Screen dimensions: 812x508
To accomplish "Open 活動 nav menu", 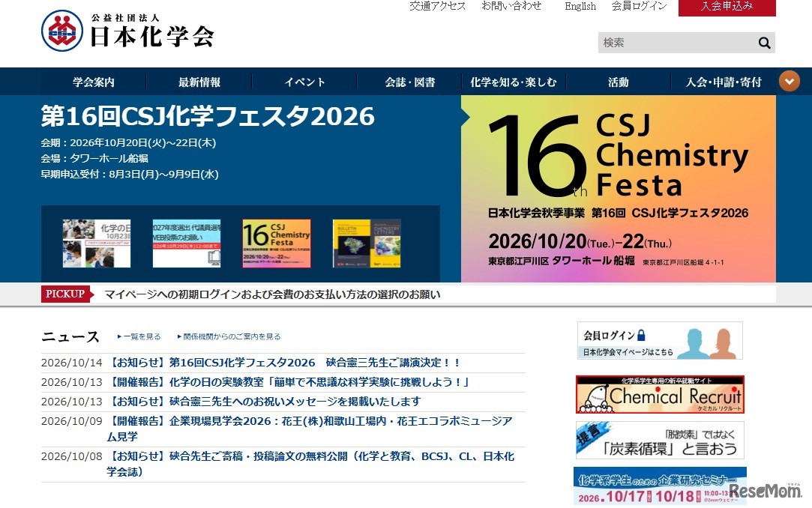I will (619, 82).
